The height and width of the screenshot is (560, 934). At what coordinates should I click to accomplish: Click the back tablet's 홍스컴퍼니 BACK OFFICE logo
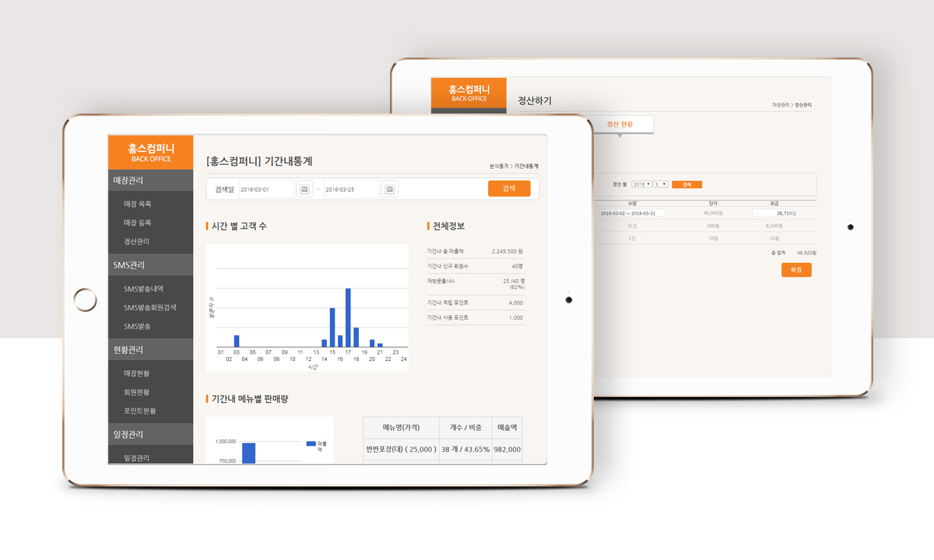pos(469,93)
